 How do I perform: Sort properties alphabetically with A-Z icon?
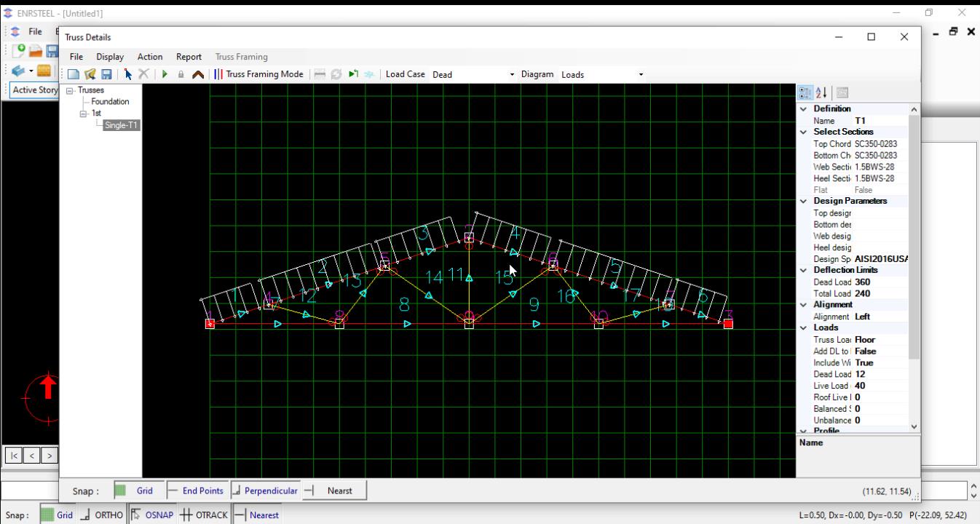(821, 92)
